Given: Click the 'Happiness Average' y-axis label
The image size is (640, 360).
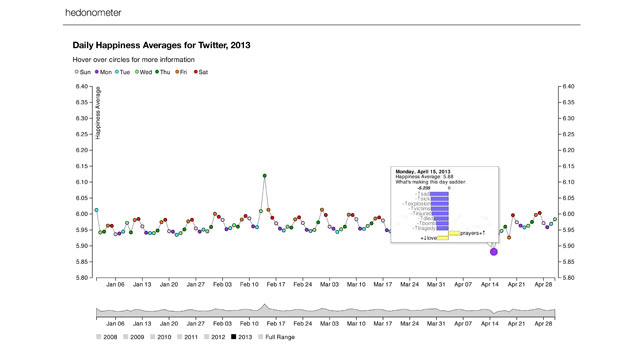Looking at the screenshot, I should click(x=98, y=113).
